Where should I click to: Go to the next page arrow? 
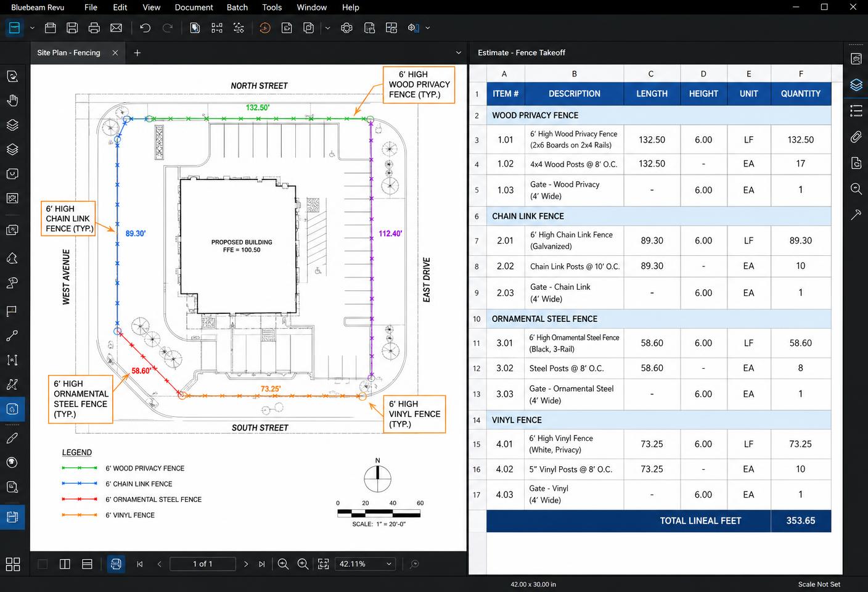pyautogui.click(x=245, y=564)
